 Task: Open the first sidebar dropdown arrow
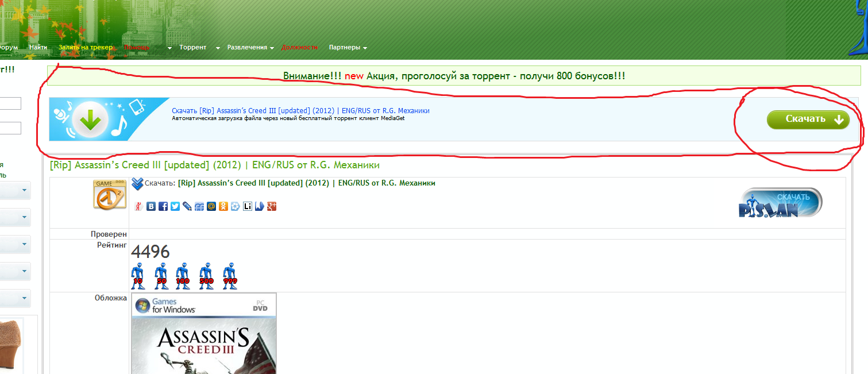tap(24, 190)
